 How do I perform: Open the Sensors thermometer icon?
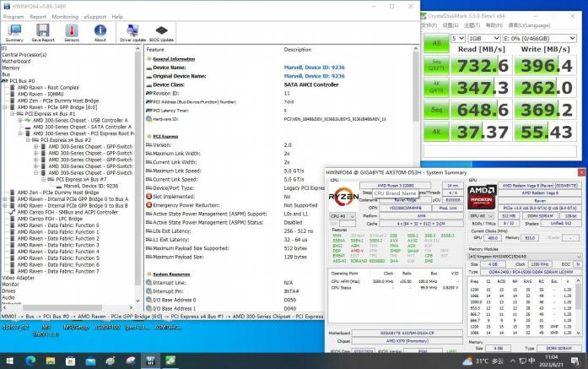72,32
